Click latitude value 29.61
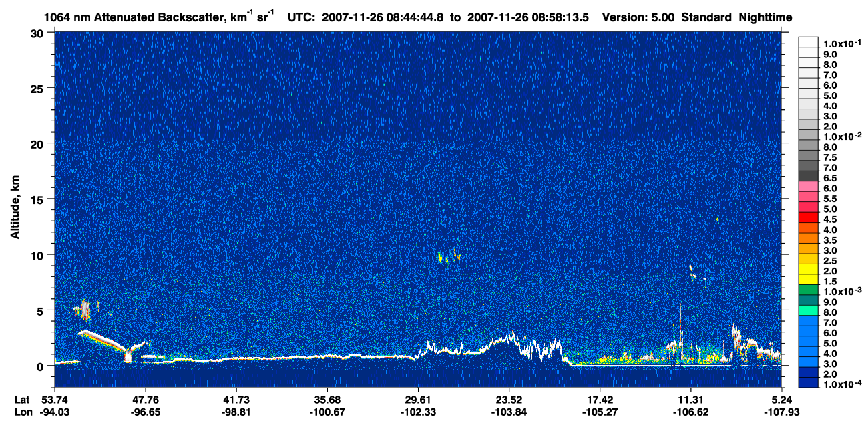This screenshot has width=868, height=445. click(x=418, y=400)
